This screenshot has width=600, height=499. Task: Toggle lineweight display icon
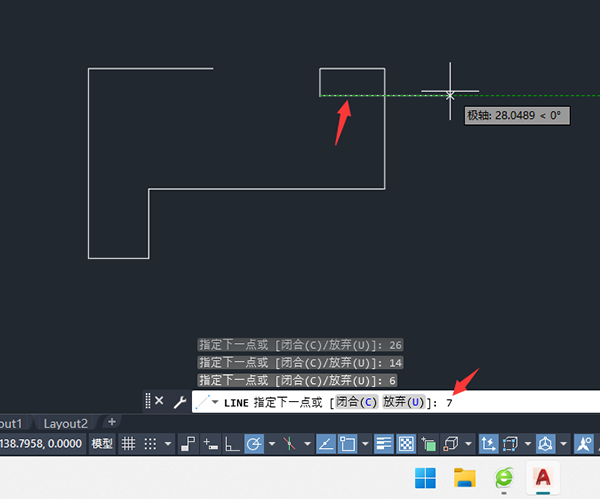[383, 444]
